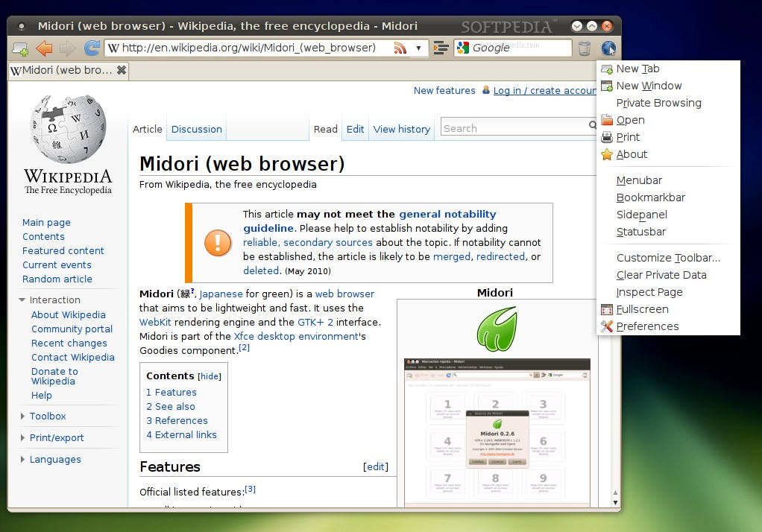Click the scrollbar up arrow

615,493
